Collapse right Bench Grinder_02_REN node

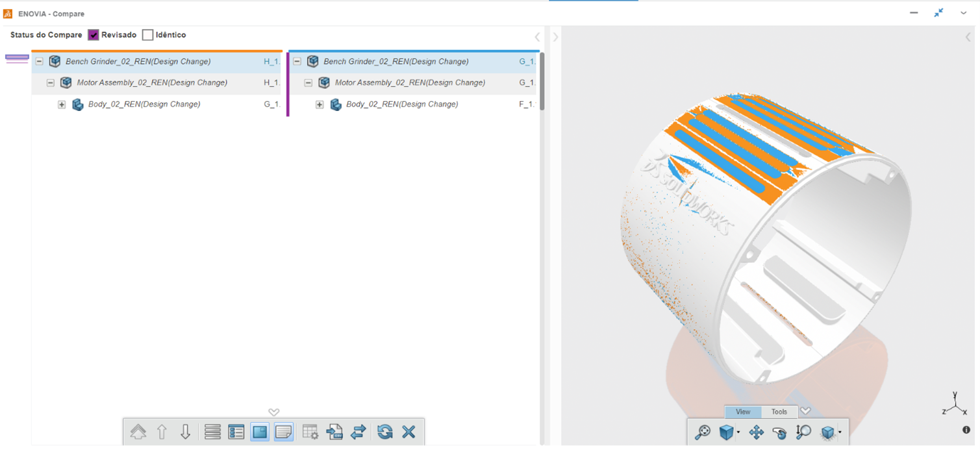(297, 62)
